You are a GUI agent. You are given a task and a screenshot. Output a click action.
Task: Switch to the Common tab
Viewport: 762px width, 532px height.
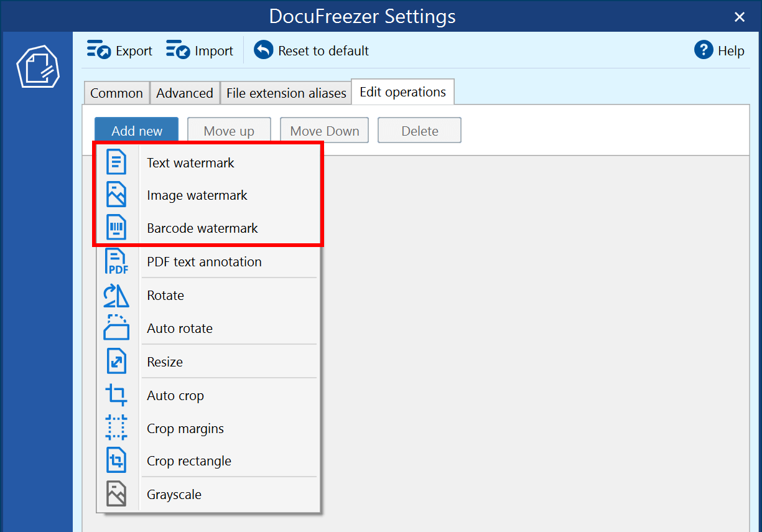tap(116, 93)
